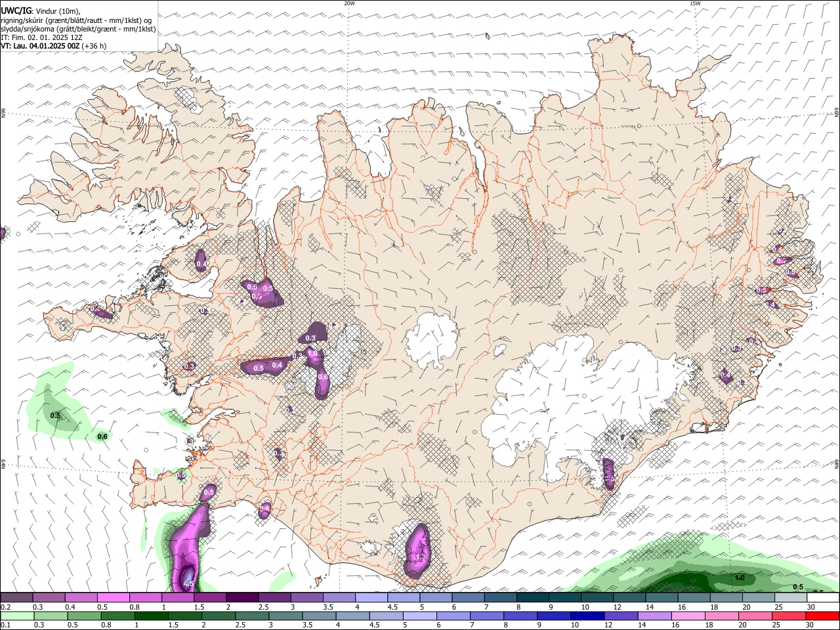Click white top legend swatch after 30
This screenshot has height=630, width=840.
(823, 597)
